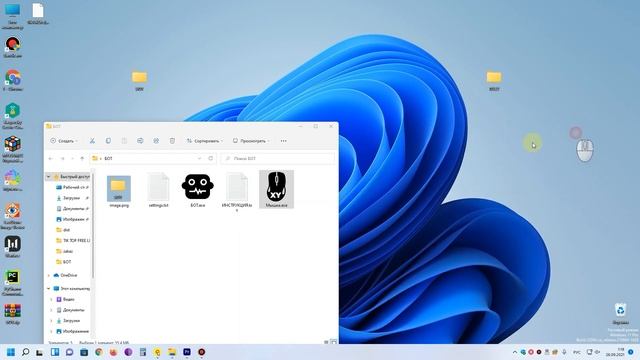Open Chrome on the taskbar
The width and height of the screenshot is (640, 360).
99,352
